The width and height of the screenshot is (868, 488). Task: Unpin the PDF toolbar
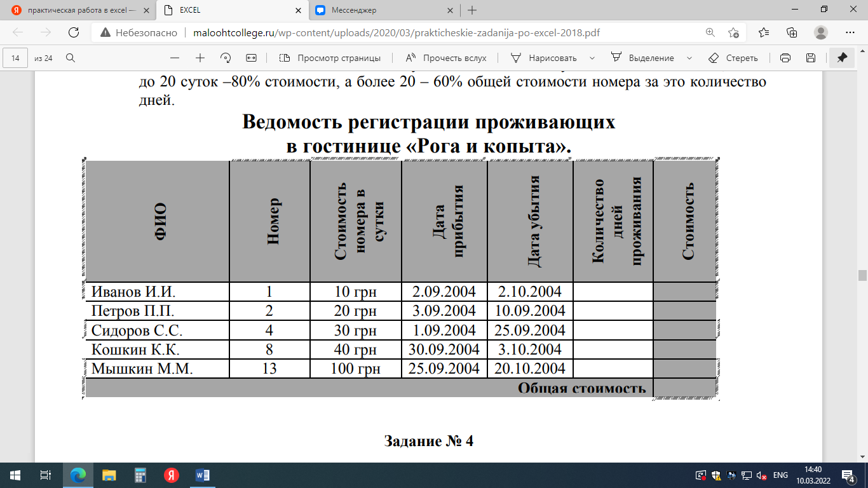843,58
